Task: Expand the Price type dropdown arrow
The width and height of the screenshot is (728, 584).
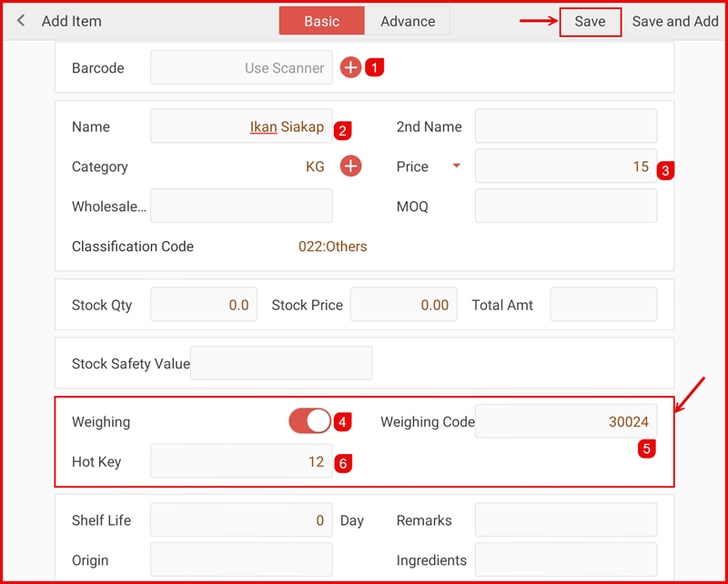Action: click(457, 166)
